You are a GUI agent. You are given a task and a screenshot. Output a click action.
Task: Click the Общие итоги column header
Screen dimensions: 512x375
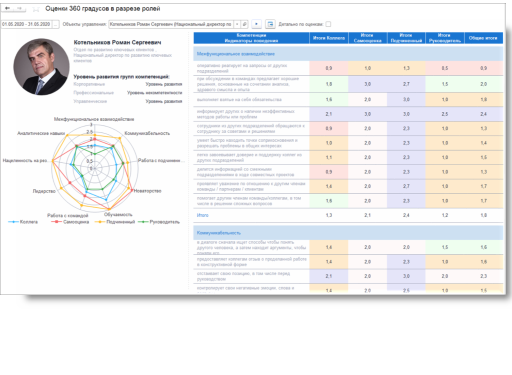pos(484,38)
